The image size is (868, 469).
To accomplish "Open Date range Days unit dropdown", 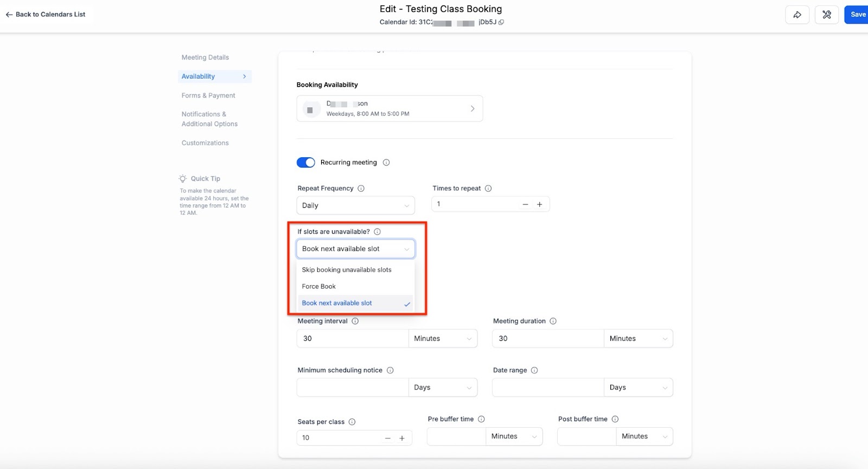I will pyautogui.click(x=638, y=388).
